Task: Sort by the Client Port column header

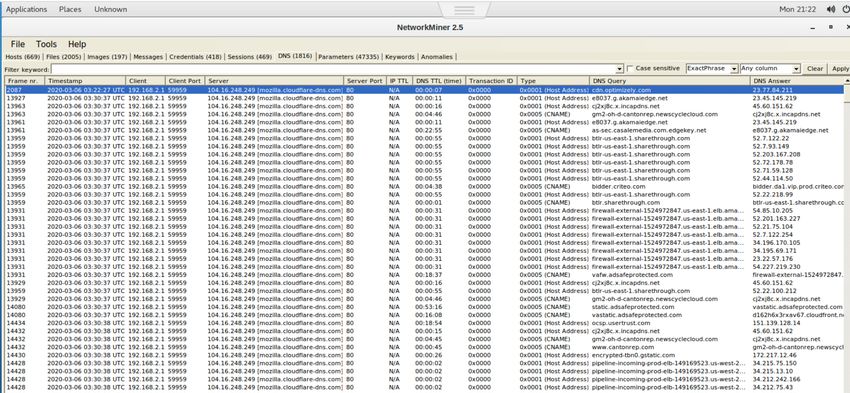Action: [186, 81]
